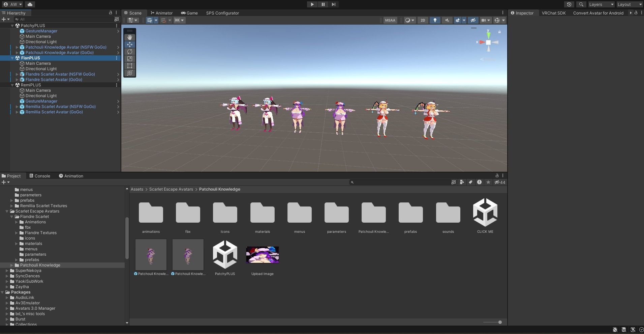Select the sounds folder in Project
644x334 pixels.
pos(448,216)
